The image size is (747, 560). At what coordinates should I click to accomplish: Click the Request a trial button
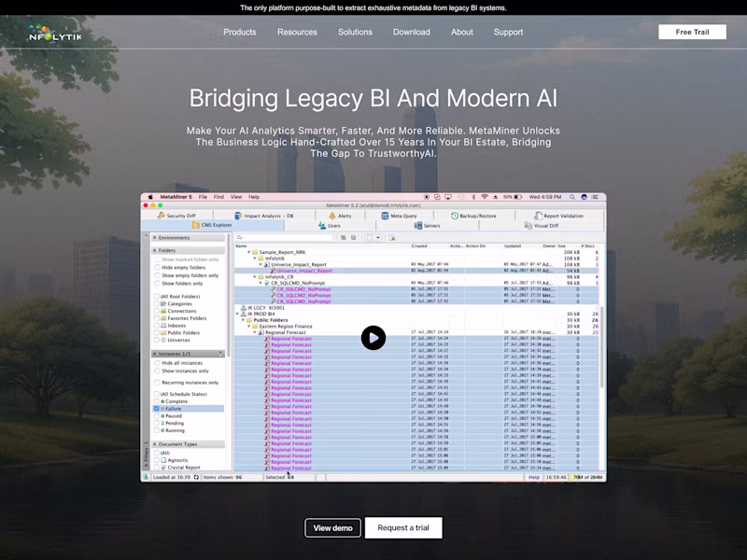coord(403,527)
